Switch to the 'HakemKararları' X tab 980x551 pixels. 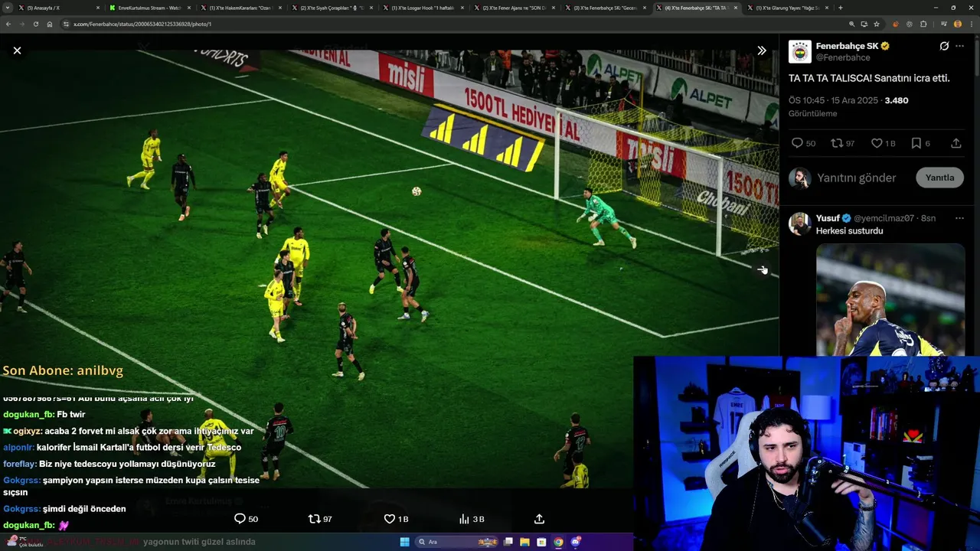tap(240, 8)
